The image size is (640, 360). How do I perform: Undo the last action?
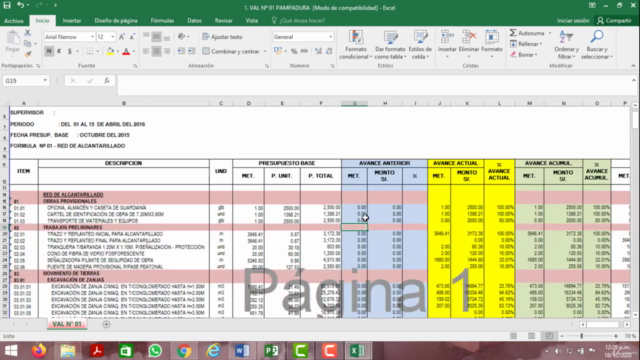click(x=20, y=6)
